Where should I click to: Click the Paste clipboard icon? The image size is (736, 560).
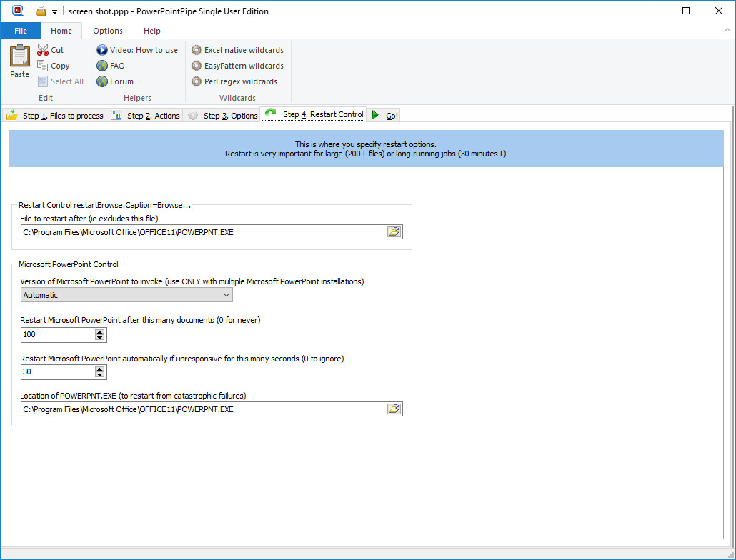[x=19, y=56]
